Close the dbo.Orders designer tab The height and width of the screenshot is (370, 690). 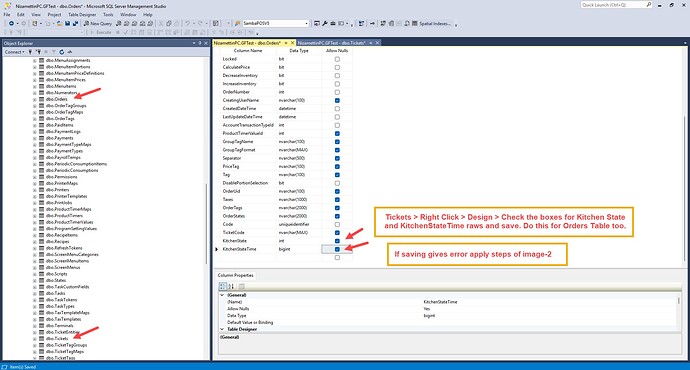click(x=292, y=43)
